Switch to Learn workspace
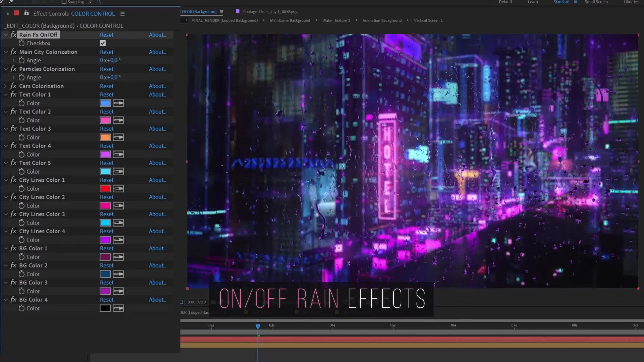Screen dimensions: 644x362 (533, 2)
